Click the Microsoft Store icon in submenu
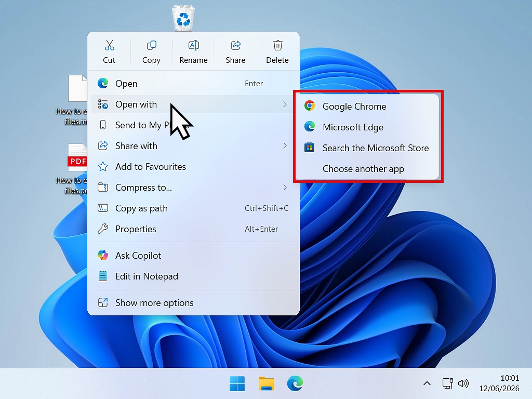Image resolution: width=532 pixels, height=399 pixels. point(310,148)
